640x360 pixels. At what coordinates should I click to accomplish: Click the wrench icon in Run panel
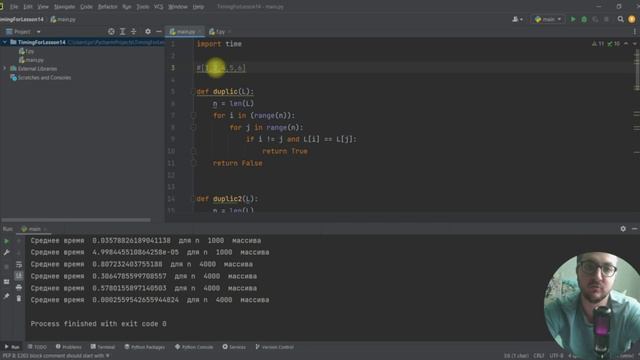pyautogui.click(x=6, y=253)
